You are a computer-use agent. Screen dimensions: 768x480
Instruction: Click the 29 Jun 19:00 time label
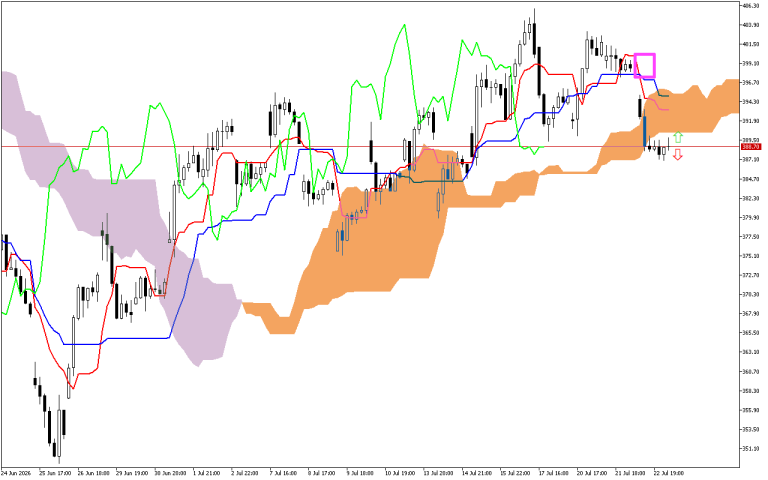click(x=131, y=473)
